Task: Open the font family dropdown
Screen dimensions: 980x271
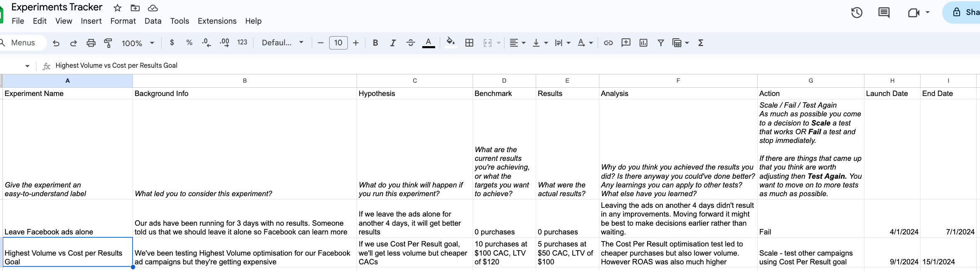Action: [283, 42]
